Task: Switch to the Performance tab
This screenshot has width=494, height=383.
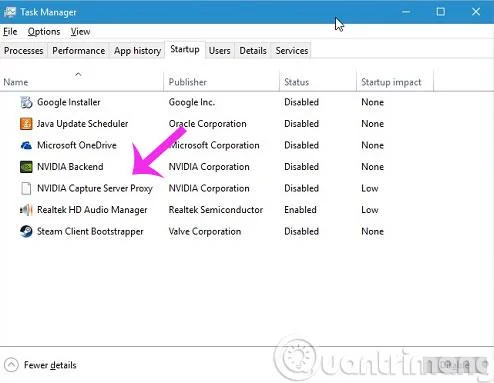Action: point(79,51)
